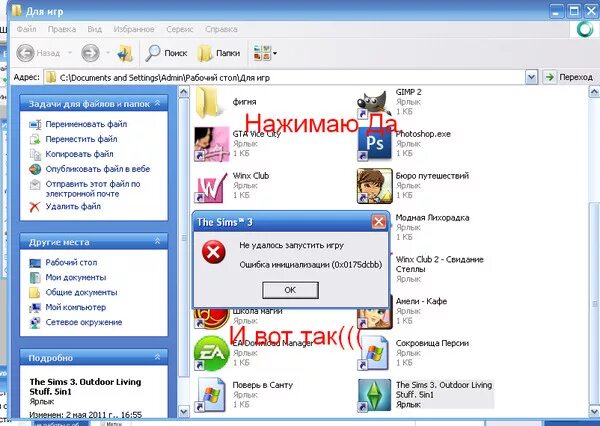
Task: Go back with the Назад button
Action: [38, 53]
